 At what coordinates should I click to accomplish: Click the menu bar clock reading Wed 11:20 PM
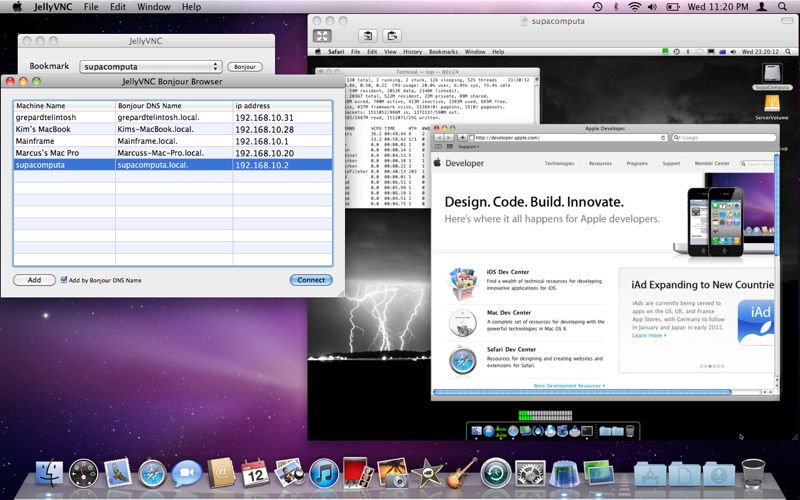tap(717, 7)
